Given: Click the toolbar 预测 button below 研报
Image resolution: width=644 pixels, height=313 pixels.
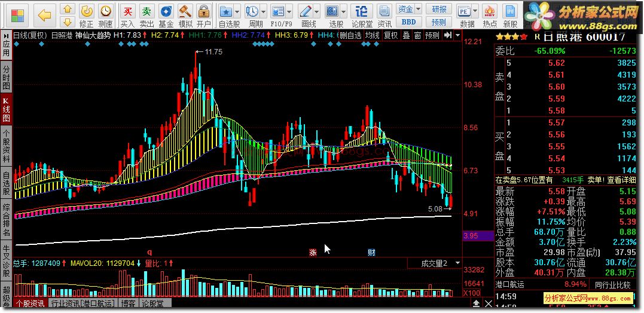Looking at the screenshot, I should point(439,22).
